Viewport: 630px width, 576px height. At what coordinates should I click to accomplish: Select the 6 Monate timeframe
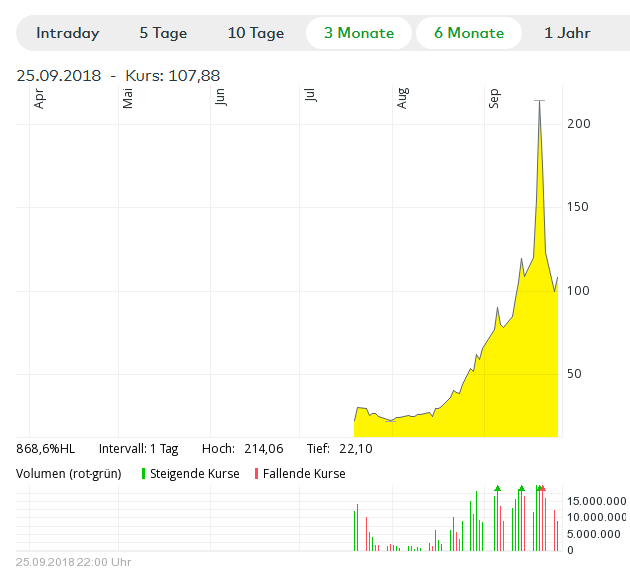469,33
